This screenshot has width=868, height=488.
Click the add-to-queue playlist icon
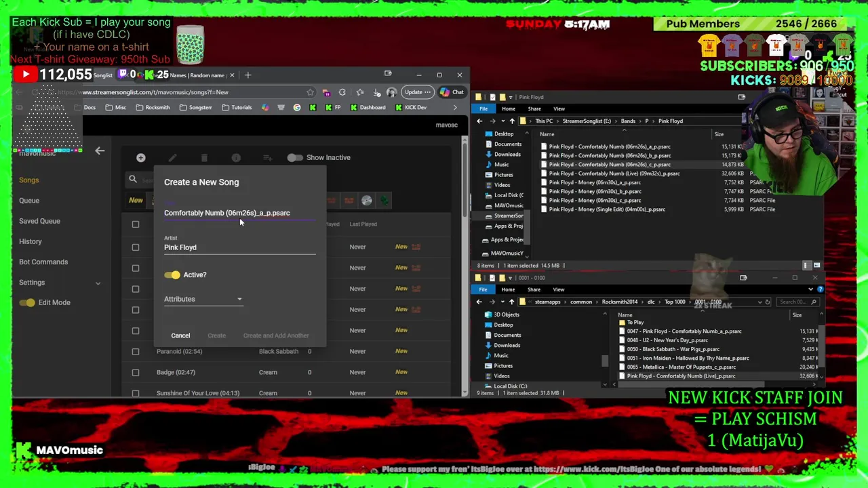click(268, 157)
